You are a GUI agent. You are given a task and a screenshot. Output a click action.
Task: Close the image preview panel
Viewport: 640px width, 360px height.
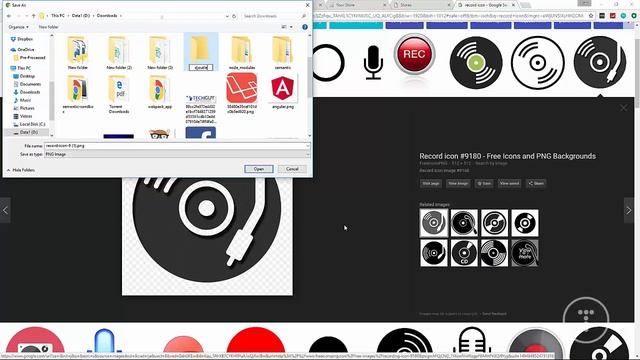coord(623,108)
